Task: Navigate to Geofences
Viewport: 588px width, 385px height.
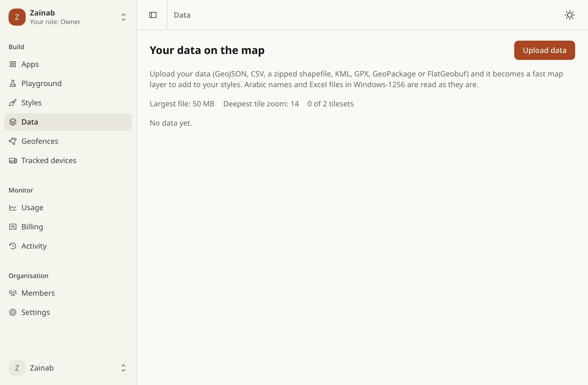Action: pyautogui.click(x=68, y=141)
